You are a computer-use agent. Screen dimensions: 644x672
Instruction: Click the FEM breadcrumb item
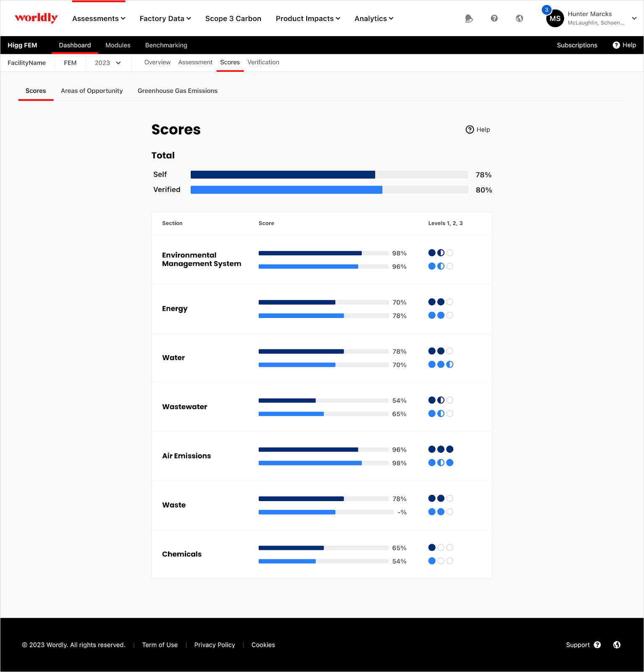(70, 63)
